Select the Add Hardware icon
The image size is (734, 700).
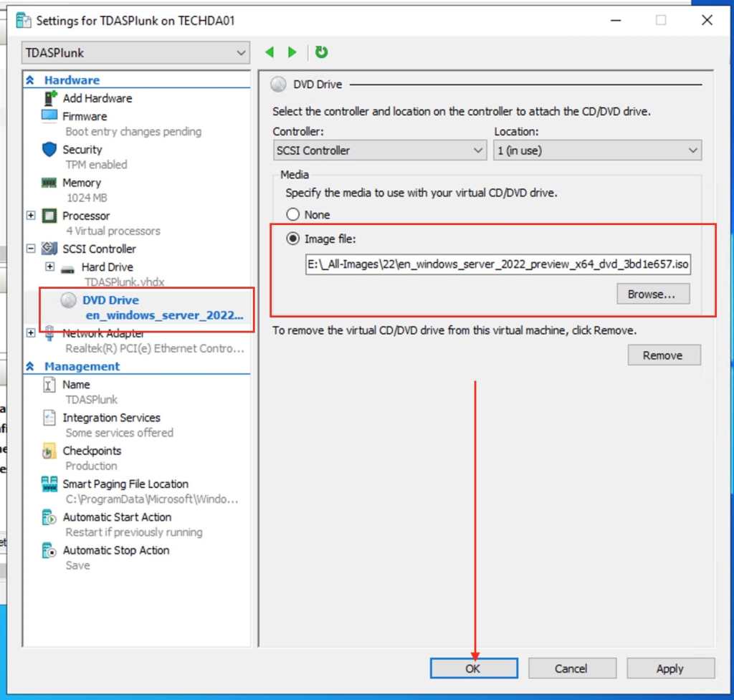(49, 98)
